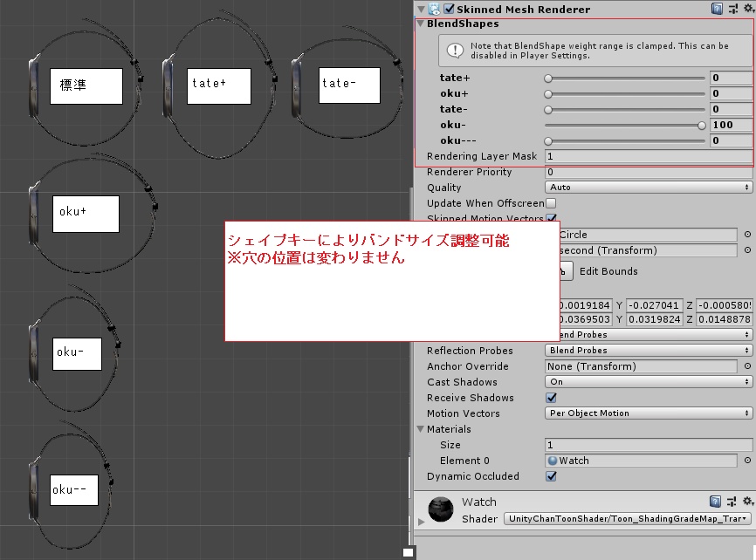Toggle Dynamic Occluded checkbox

[x=551, y=476]
